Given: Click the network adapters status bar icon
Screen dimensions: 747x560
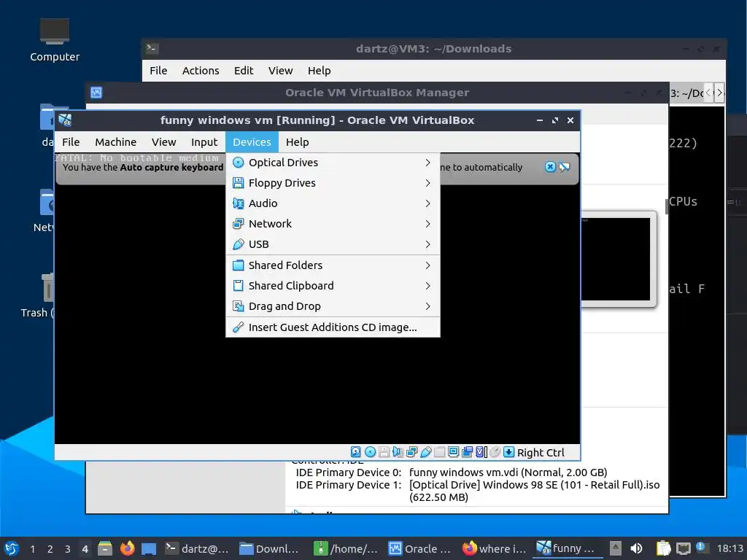Looking at the screenshot, I should tap(412, 452).
